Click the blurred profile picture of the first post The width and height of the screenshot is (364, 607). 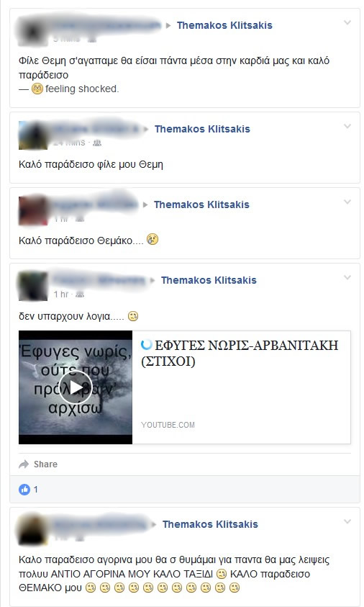31,31
